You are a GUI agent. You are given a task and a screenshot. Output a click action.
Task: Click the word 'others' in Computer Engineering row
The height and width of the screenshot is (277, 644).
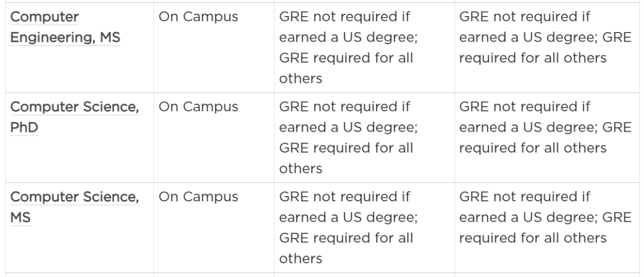[x=301, y=79]
